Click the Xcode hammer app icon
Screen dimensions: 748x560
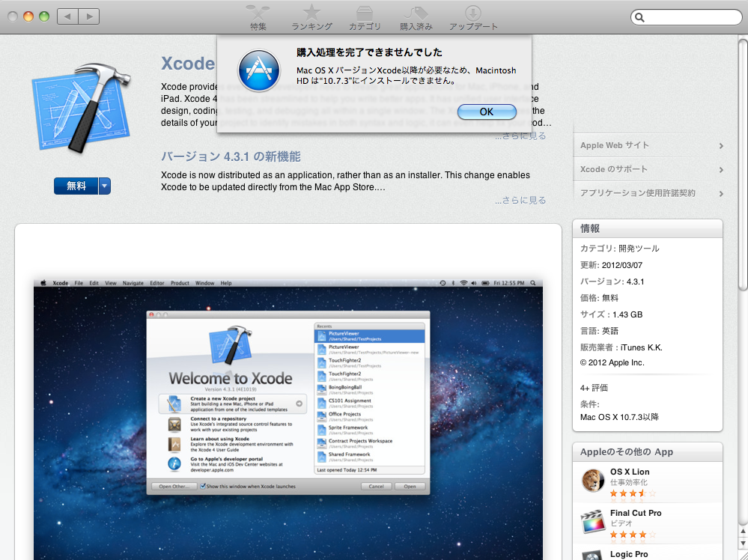pyautogui.click(x=81, y=107)
